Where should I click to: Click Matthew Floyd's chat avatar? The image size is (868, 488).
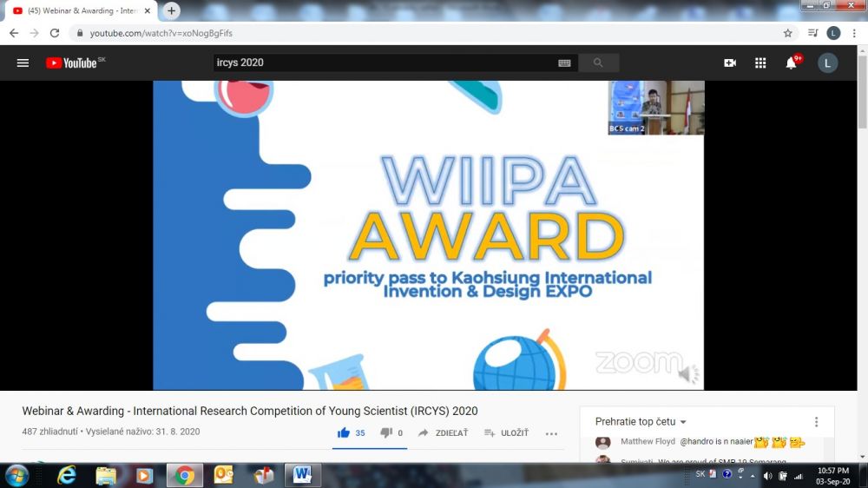pos(603,442)
